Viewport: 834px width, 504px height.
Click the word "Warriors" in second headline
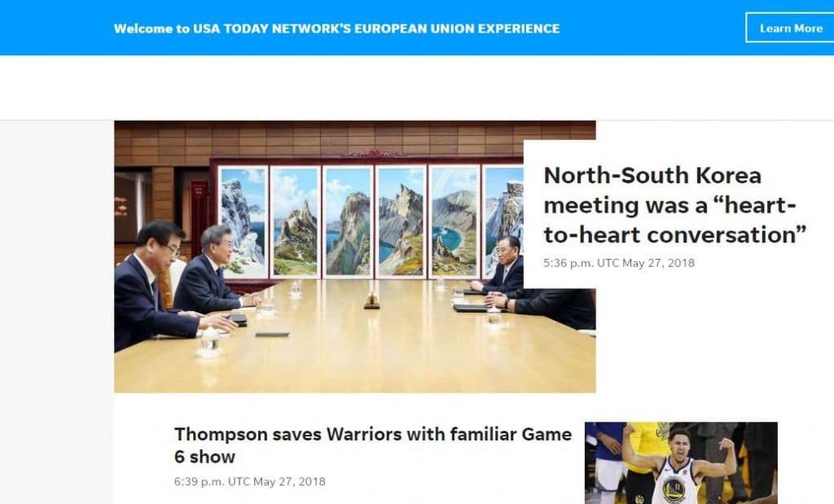point(364,434)
